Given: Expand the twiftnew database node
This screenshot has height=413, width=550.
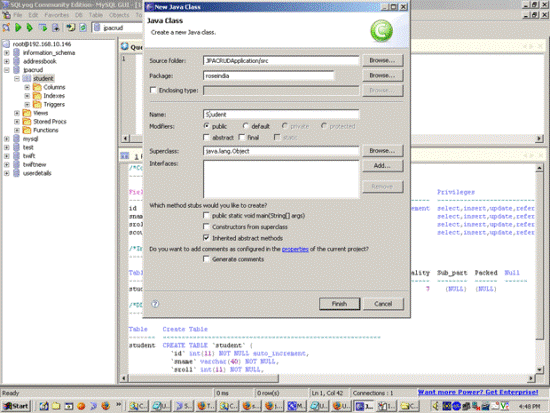Looking at the screenshot, I should pyautogui.click(x=7, y=165).
